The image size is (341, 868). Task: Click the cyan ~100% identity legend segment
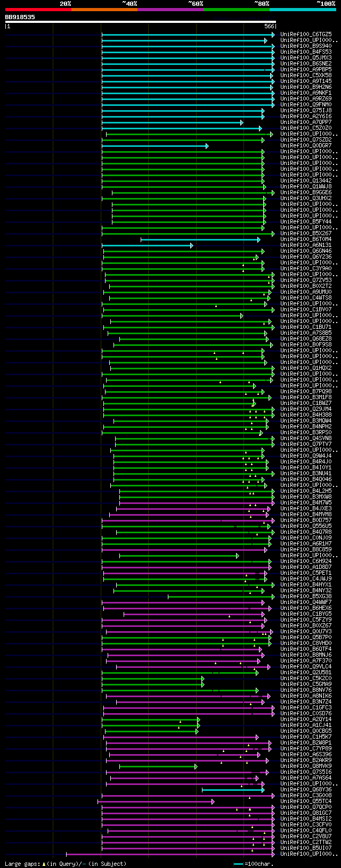coord(302,9)
